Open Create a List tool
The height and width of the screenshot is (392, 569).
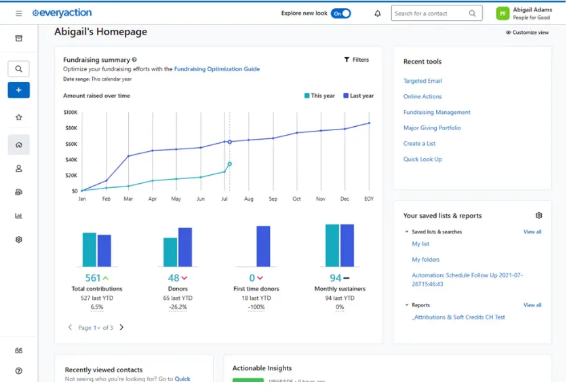419,143
